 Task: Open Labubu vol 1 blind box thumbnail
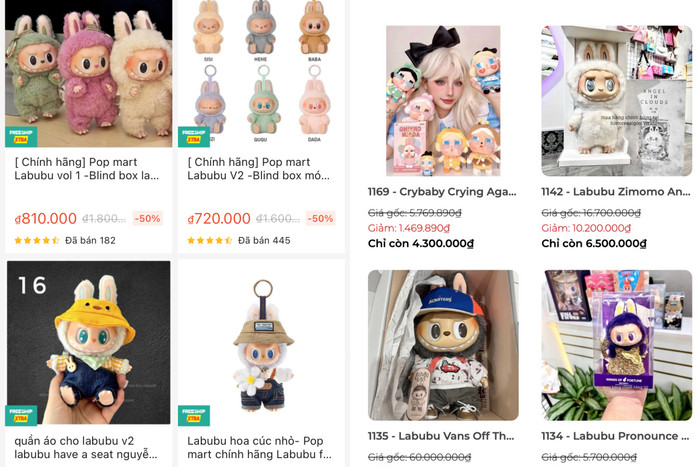(88, 73)
